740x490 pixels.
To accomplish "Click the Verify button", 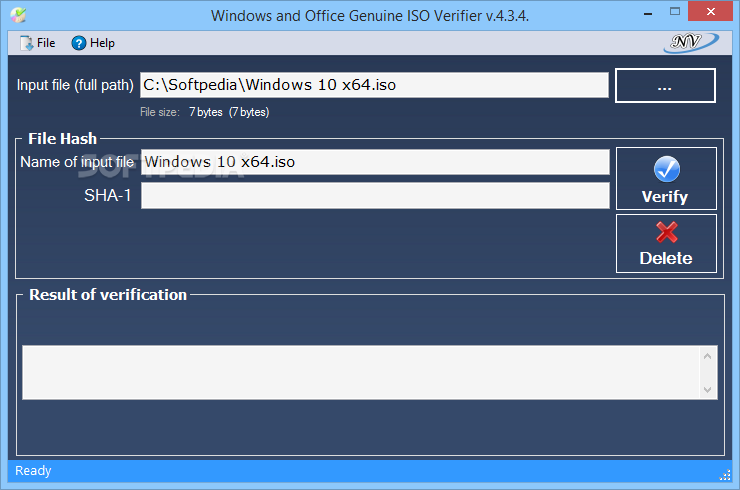I will pos(666,178).
